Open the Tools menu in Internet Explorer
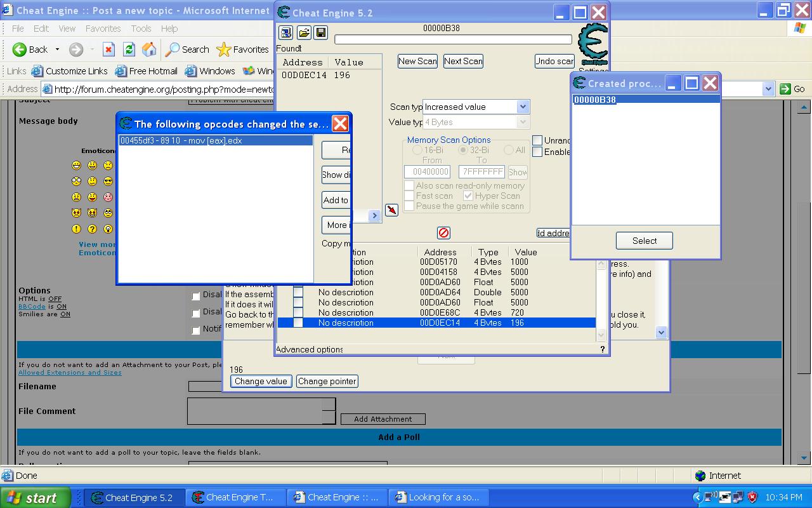The image size is (812, 508). click(141, 29)
